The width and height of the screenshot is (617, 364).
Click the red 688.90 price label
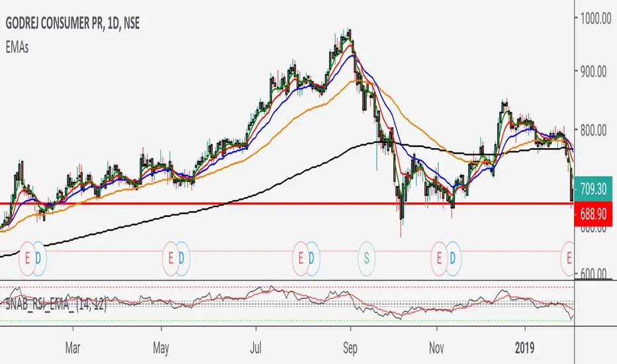click(593, 214)
